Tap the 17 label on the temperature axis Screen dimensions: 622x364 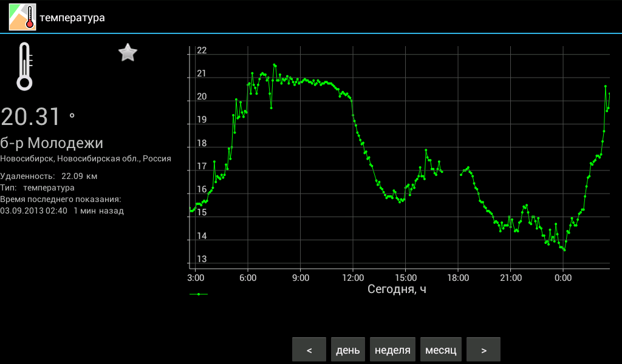coord(202,166)
